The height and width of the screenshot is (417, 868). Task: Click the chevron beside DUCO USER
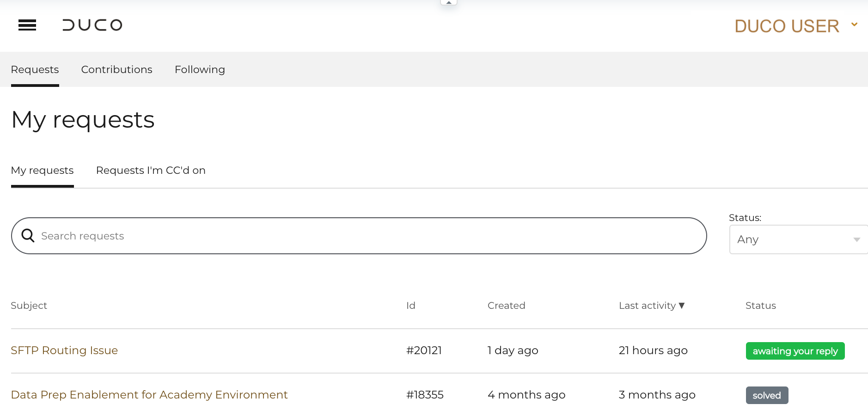854,25
